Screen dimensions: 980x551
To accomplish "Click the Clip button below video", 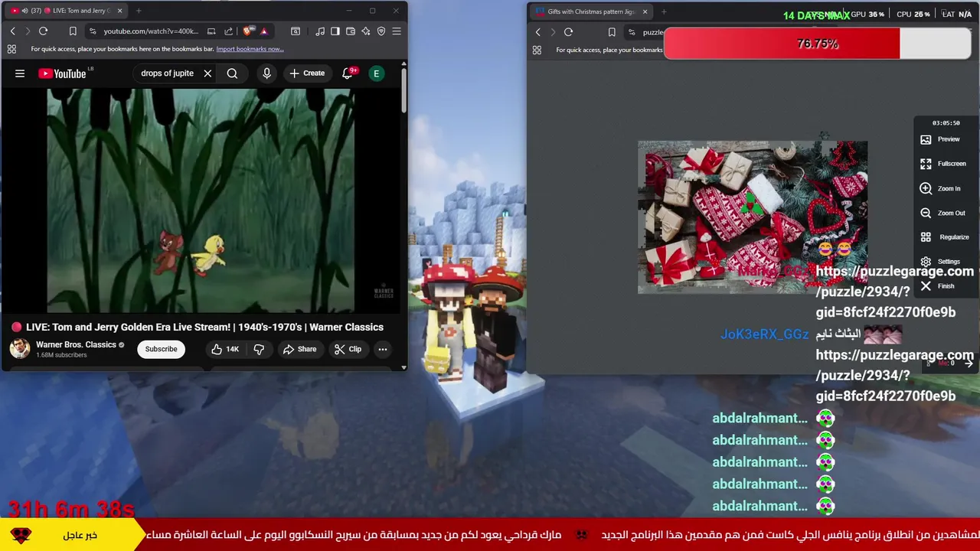I will click(348, 349).
